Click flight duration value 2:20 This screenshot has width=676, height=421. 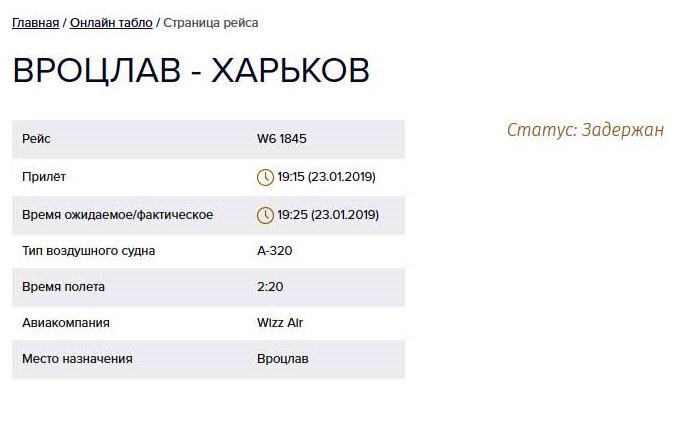(270, 287)
